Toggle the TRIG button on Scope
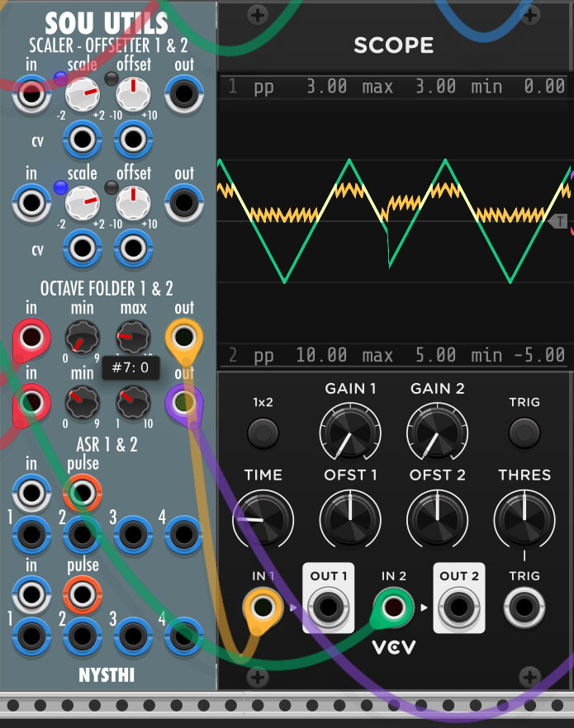The image size is (574, 728). tap(524, 433)
